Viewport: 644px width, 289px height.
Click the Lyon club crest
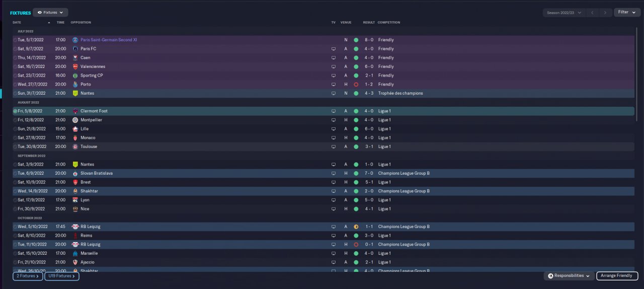click(x=75, y=200)
